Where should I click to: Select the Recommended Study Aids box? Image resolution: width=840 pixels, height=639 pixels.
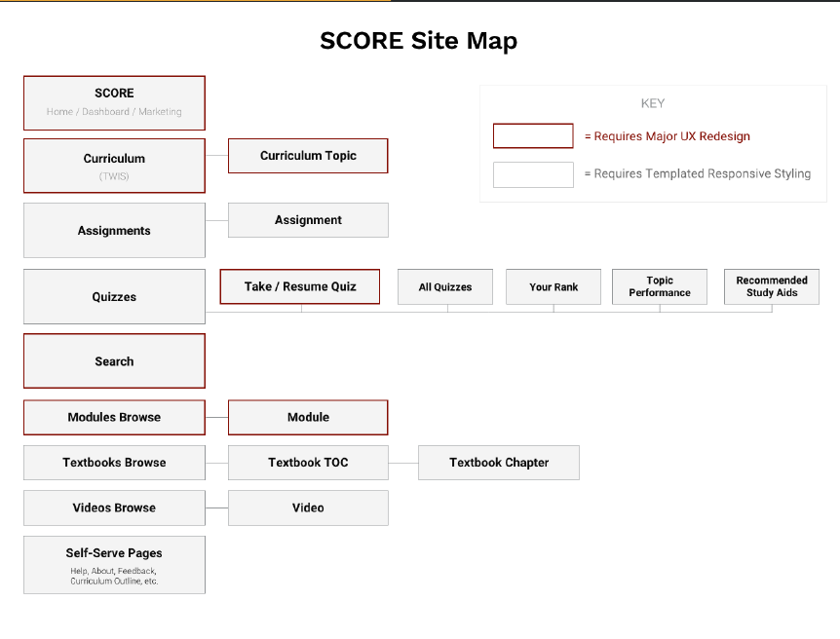772,287
